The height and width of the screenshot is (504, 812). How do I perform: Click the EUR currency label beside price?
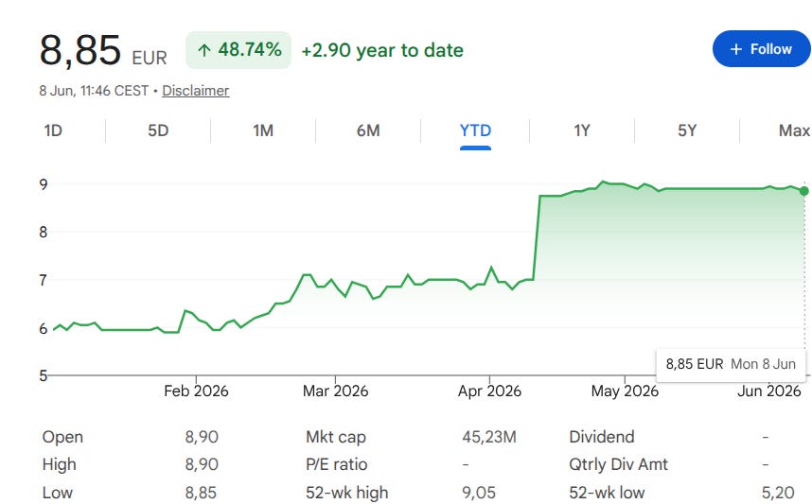click(x=150, y=58)
